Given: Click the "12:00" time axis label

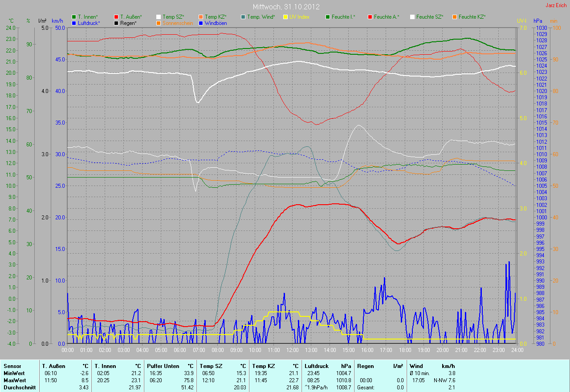Looking at the screenshot, I should click(x=292, y=350).
